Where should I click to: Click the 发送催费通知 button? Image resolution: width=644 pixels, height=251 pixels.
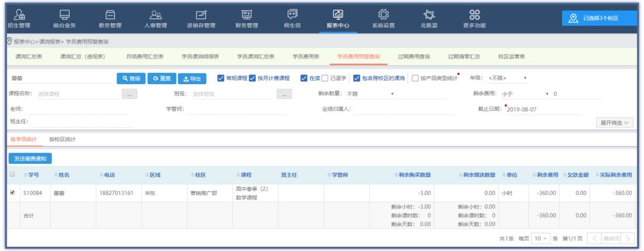click(30, 159)
